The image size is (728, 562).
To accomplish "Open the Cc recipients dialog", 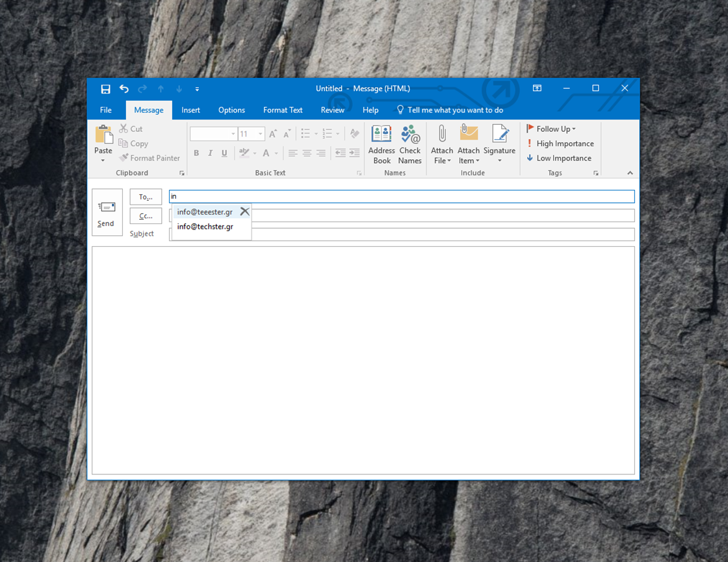I will (x=146, y=216).
